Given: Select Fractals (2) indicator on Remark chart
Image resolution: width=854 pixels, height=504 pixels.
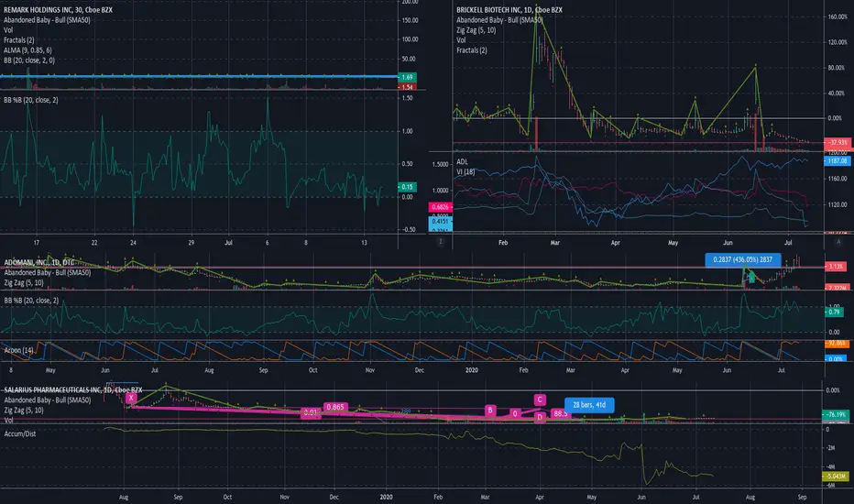Looking at the screenshot, I should (19, 40).
